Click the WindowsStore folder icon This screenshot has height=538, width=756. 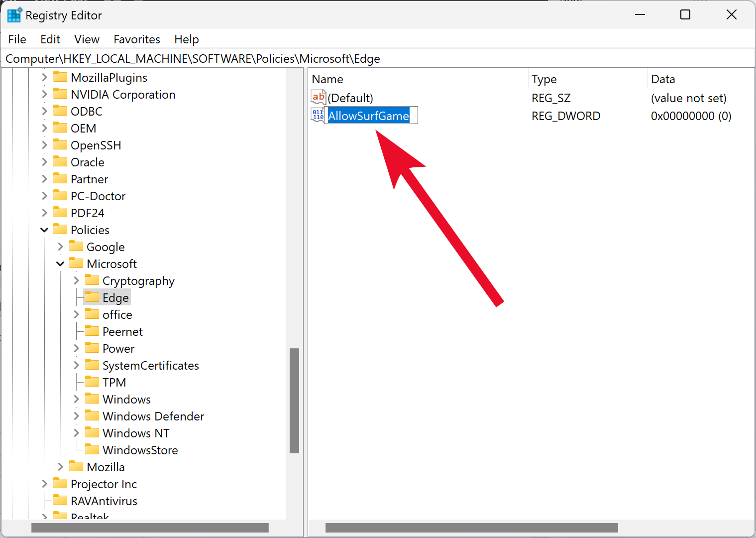(92, 449)
